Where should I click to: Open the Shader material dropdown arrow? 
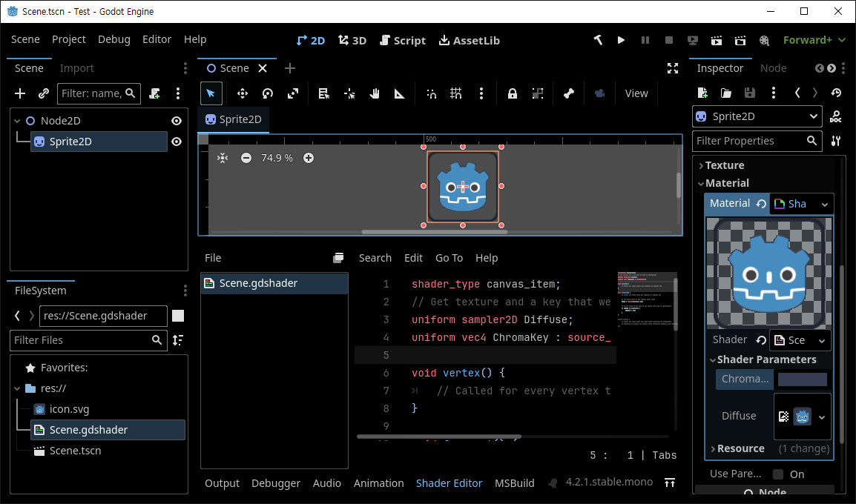[824, 204]
